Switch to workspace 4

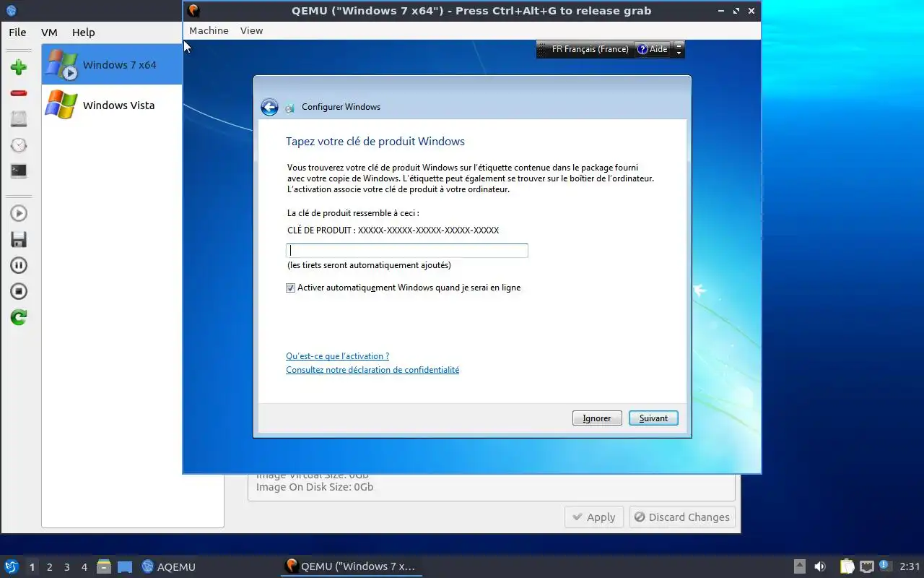[x=84, y=567]
